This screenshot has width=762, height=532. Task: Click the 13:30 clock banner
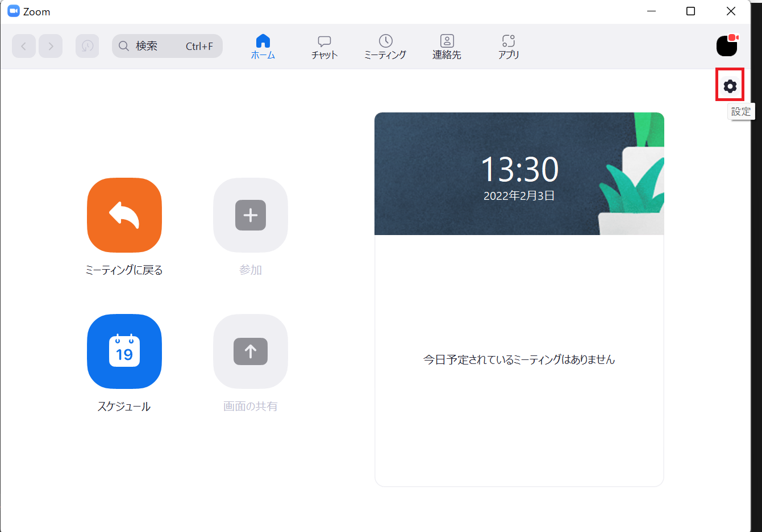click(x=519, y=174)
